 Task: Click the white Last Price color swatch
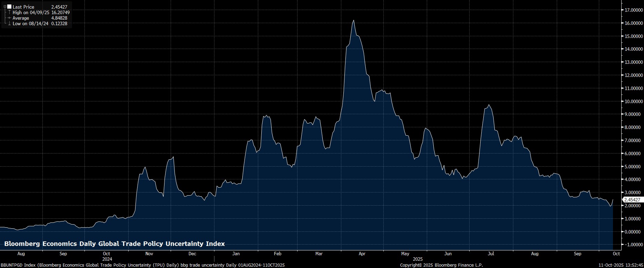9,7
